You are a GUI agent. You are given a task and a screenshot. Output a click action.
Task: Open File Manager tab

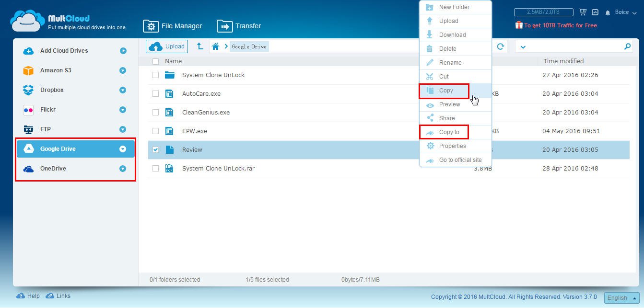pos(173,26)
